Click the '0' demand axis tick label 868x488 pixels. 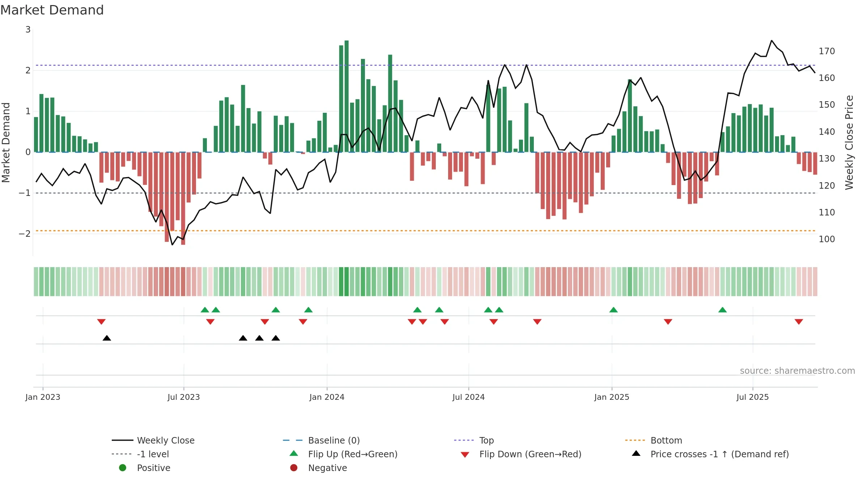point(28,152)
